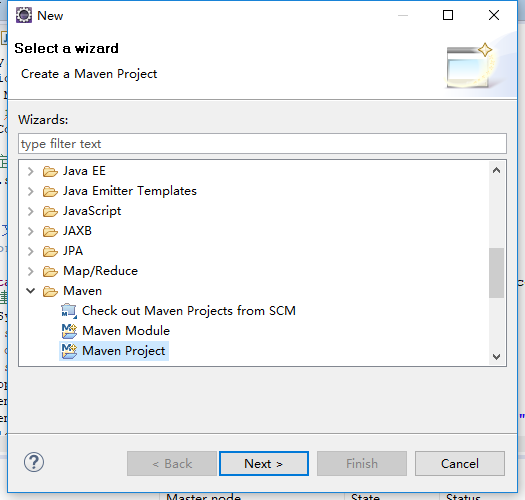Expand the JPA category
Image resolution: width=525 pixels, height=500 pixels.
pyautogui.click(x=30, y=251)
